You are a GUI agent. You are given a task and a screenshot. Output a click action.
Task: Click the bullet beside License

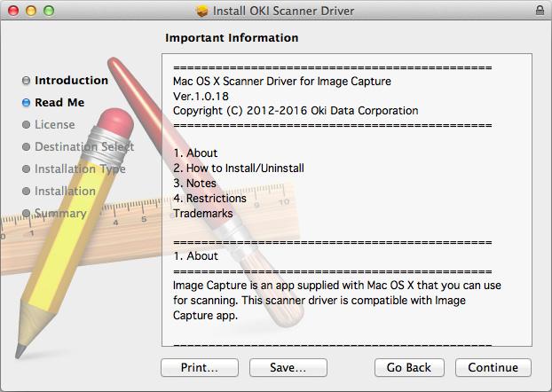[x=26, y=124]
